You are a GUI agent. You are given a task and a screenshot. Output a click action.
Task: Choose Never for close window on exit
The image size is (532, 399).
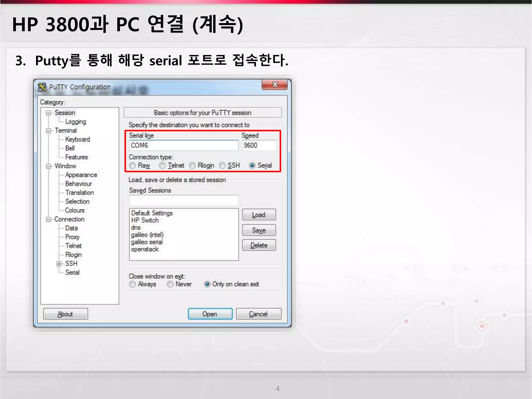[170, 284]
